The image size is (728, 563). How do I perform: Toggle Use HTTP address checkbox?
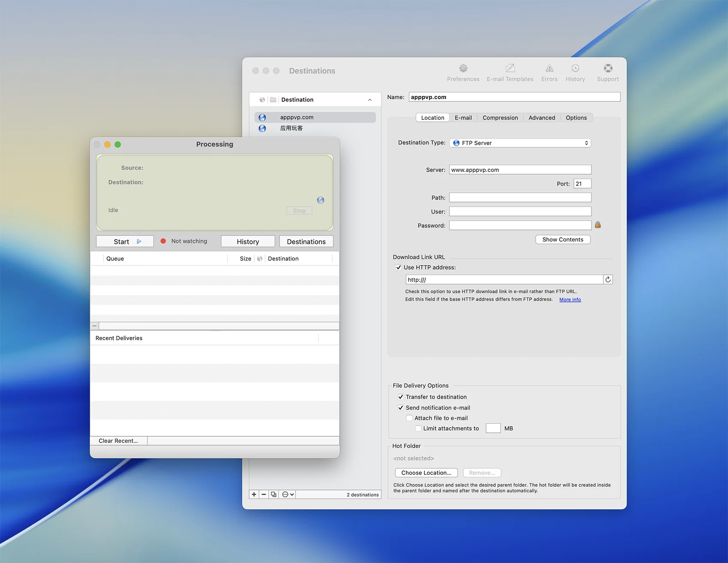click(x=399, y=268)
